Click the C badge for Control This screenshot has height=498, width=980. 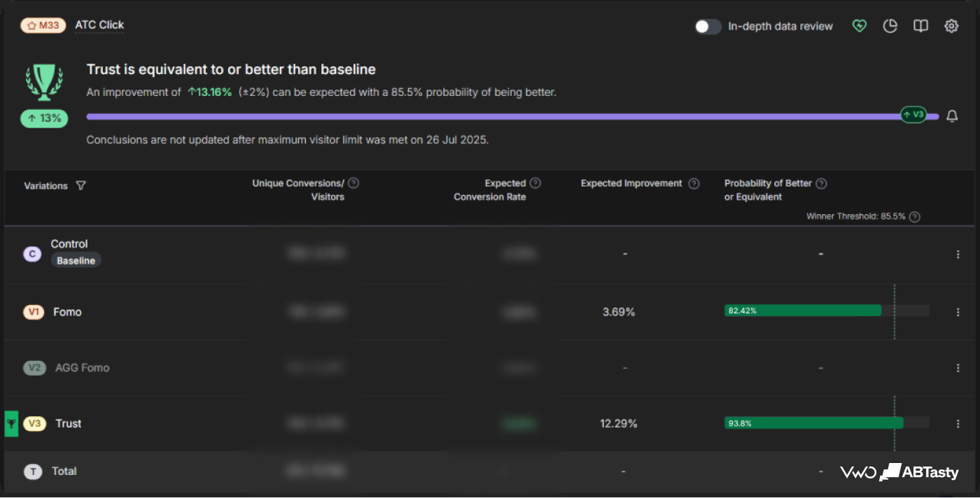(32, 255)
